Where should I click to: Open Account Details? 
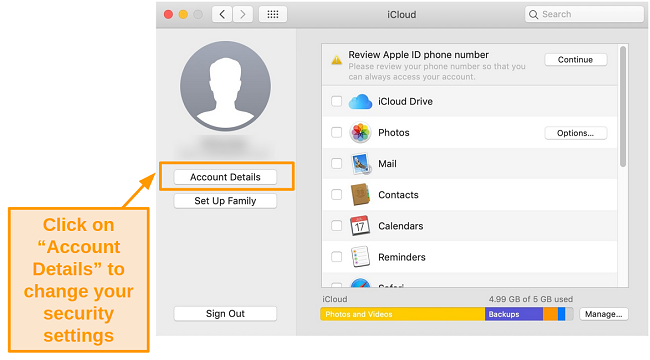tap(225, 177)
